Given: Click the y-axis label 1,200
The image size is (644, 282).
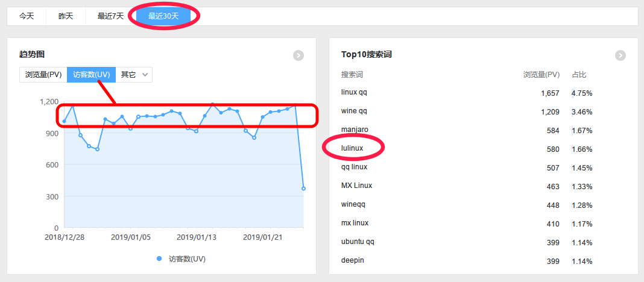Looking at the screenshot, I should (49, 101).
